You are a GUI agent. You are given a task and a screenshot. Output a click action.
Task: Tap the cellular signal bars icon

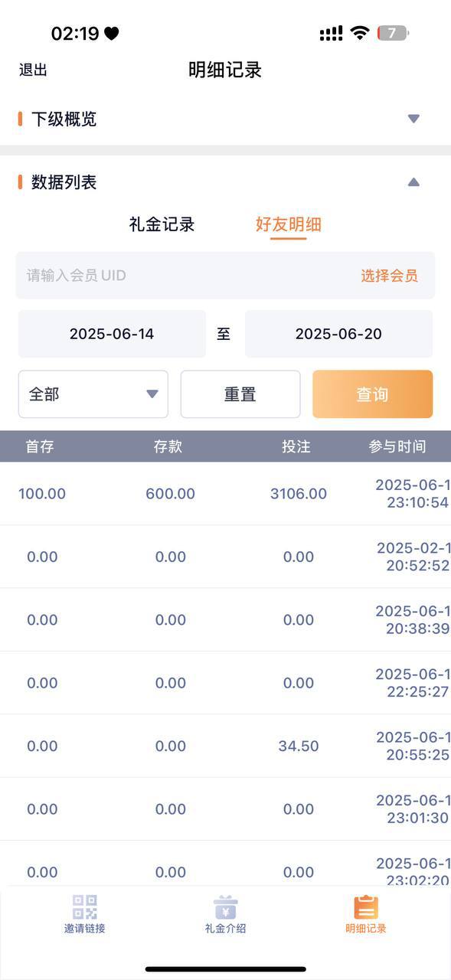[x=331, y=33]
